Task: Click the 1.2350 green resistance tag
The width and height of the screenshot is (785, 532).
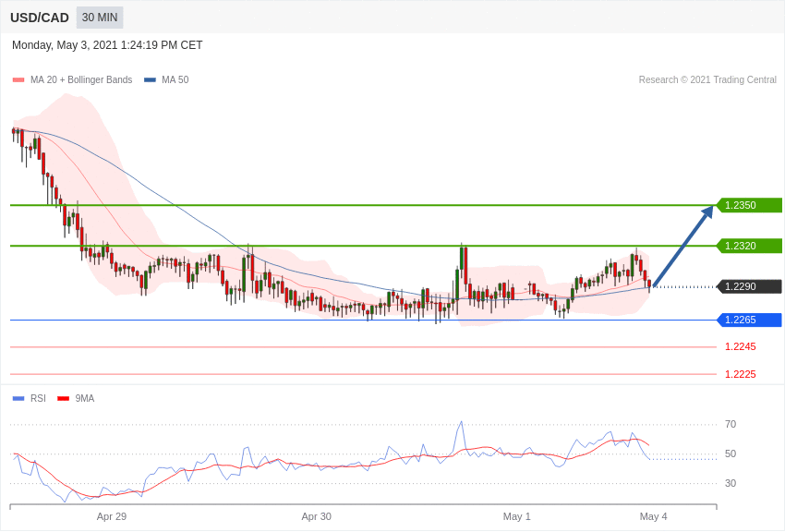Action: (749, 205)
